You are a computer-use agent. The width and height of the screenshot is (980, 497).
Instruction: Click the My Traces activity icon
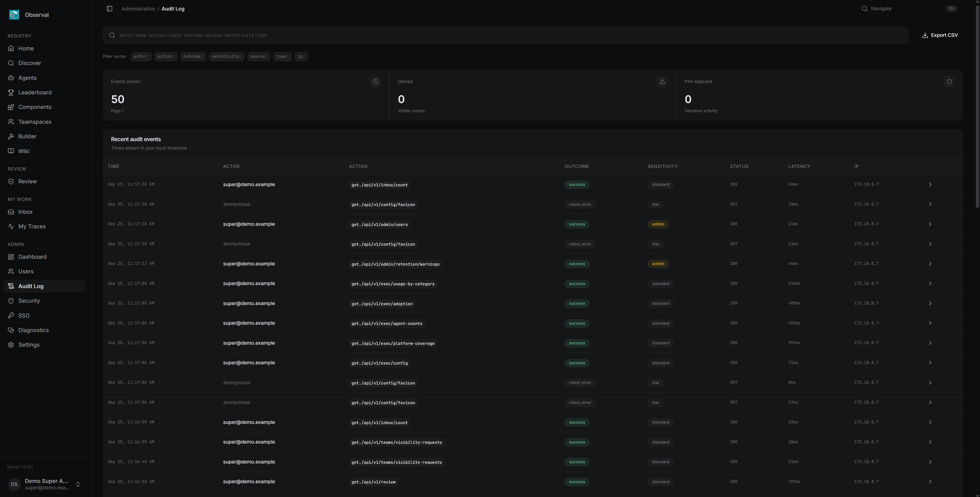pyautogui.click(x=11, y=227)
